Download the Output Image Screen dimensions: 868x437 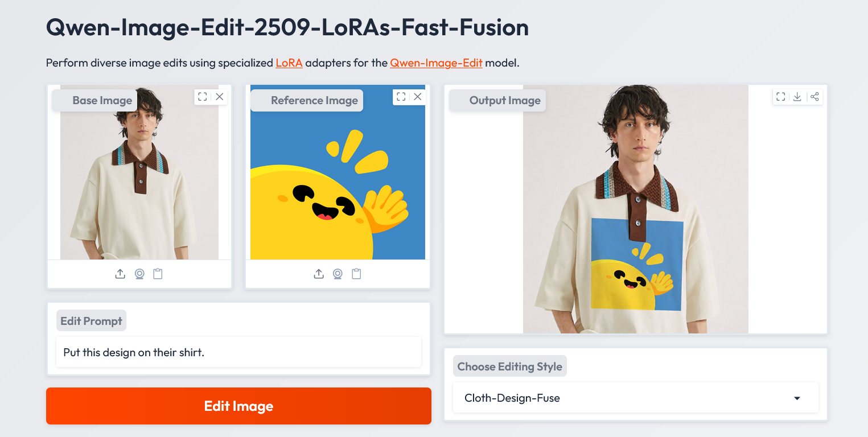pos(797,97)
